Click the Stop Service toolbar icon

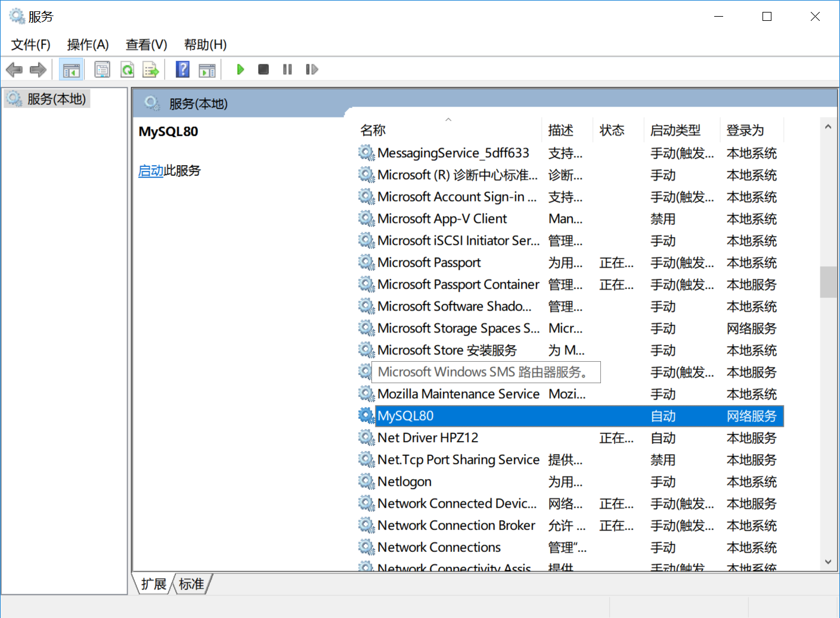[264, 70]
